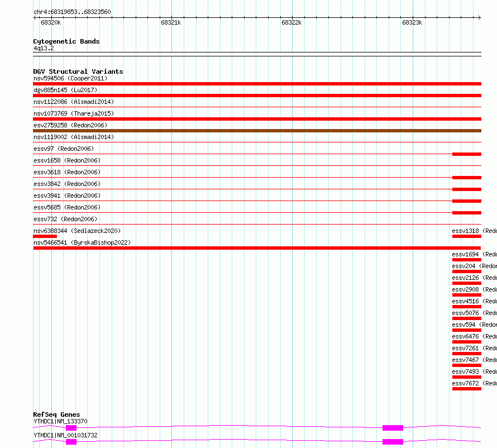This screenshot has height=448, width=497.
Task: Open variant essv3842 (Redon2006) label
Action: tap(67, 184)
